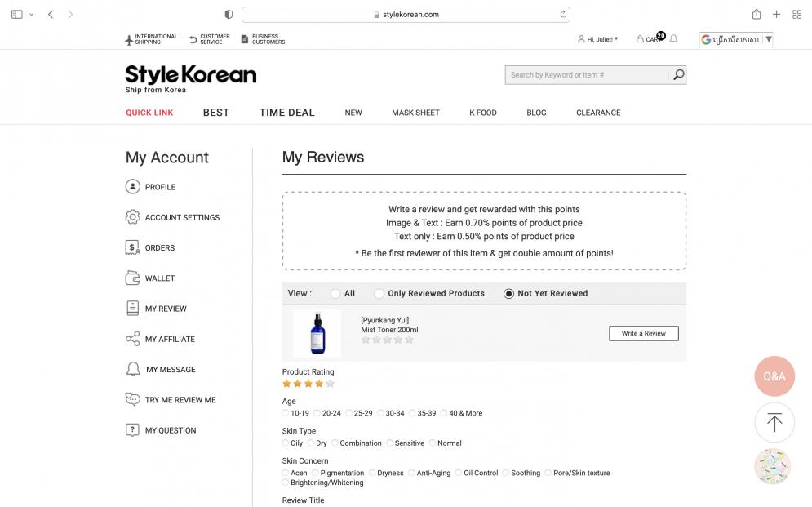Check Anti-Aging skin concern
The image size is (812, 507).
click(411, 473)
